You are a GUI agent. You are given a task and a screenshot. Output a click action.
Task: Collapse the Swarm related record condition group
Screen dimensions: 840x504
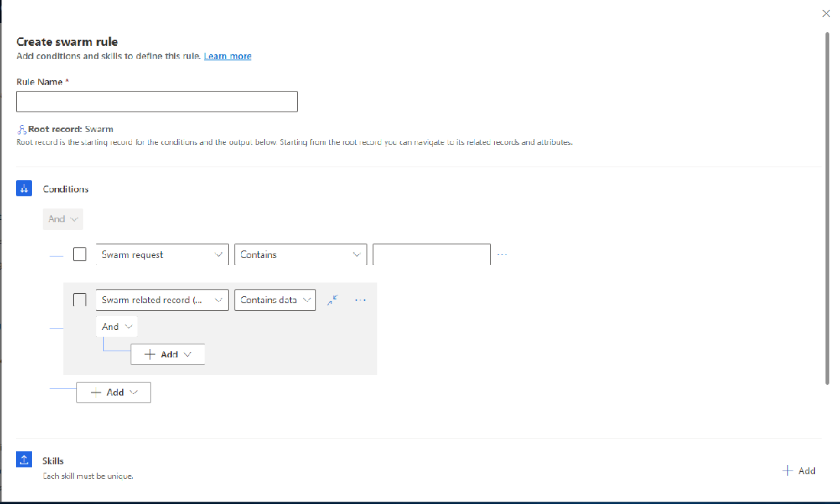tap(332, 300)
